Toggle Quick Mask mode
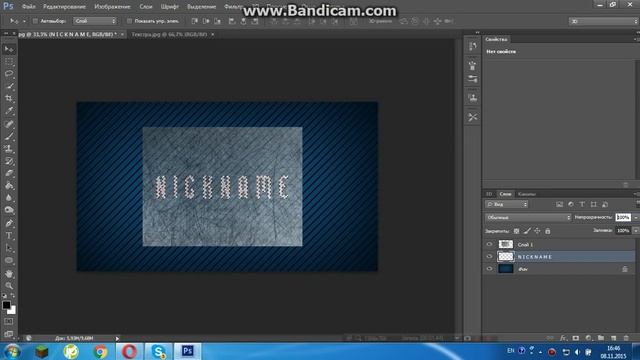The image size is (640, 360). [9, 322]
